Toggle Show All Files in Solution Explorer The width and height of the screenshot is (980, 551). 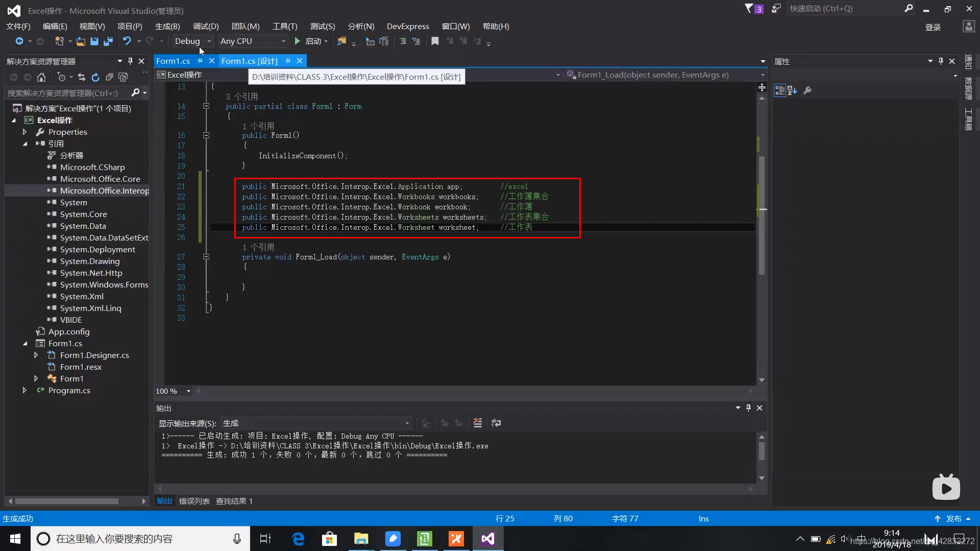pyautogui.click(x=123, y=77)
